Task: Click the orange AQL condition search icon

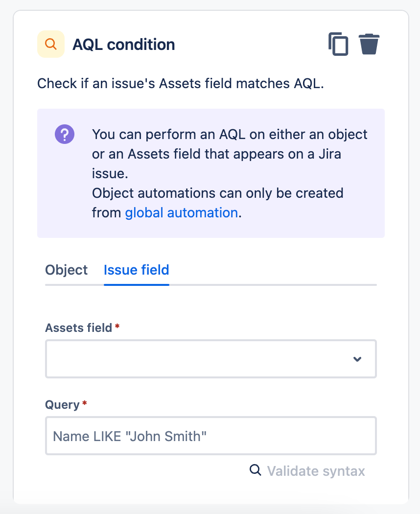Action: [x=51, y=45]
